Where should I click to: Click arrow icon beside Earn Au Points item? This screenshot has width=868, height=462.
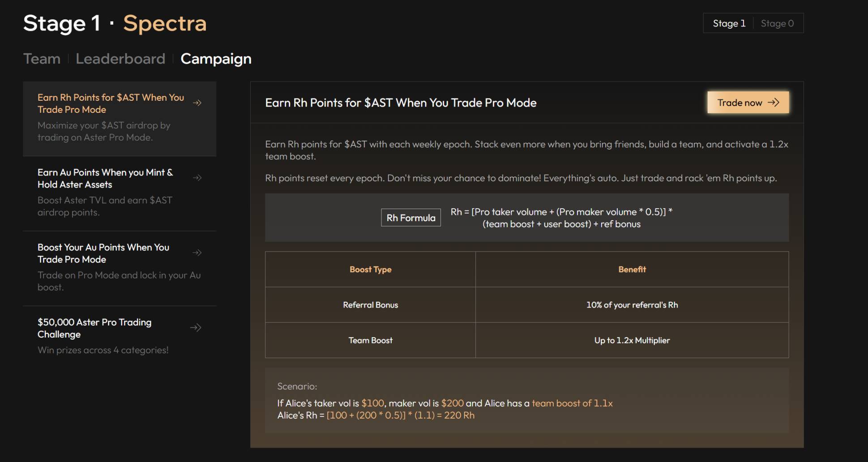click(x=197, y=178)
